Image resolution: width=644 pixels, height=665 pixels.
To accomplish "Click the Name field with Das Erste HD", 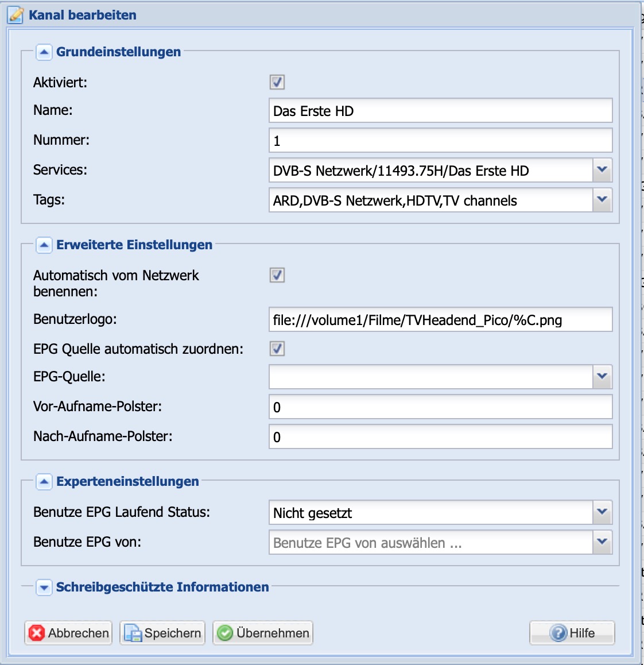I will point(440,111).
